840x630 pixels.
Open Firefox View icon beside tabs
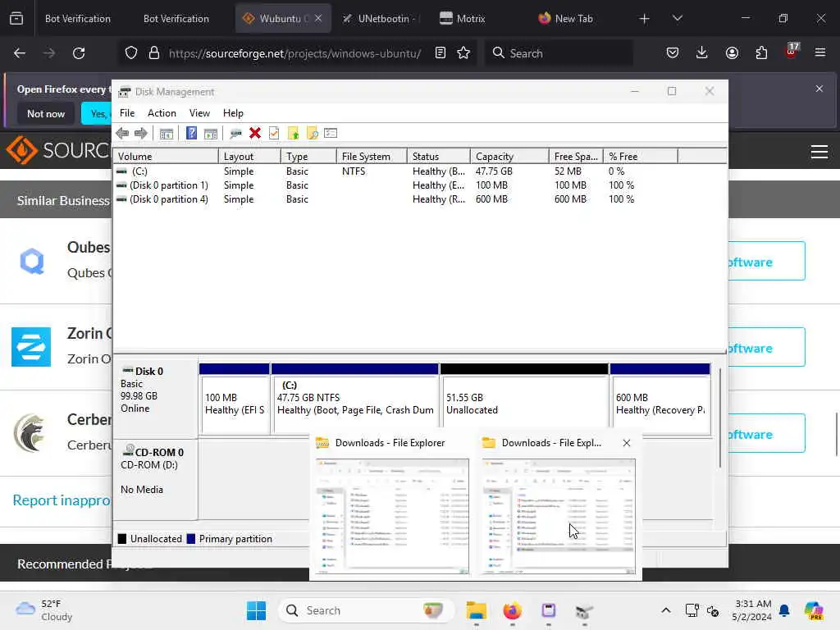point(16,18)
